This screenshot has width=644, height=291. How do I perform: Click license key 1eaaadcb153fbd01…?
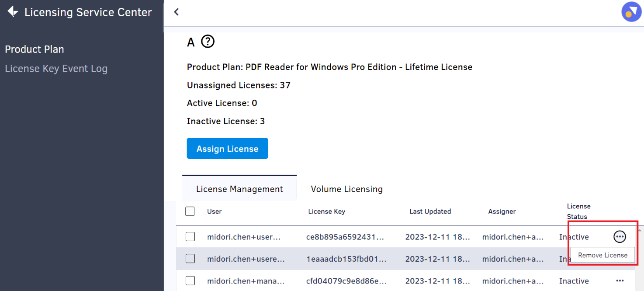(346, 259)
